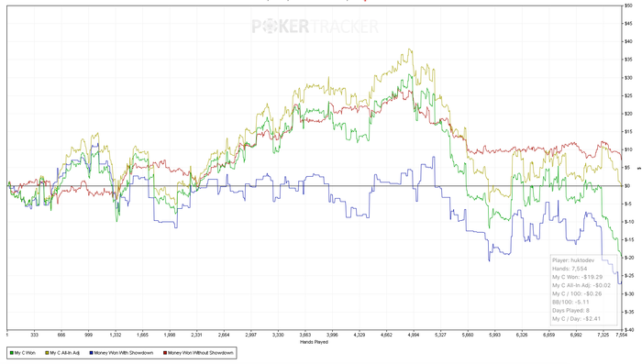The height and width of the screenshot is (364, 642).
Task: Click the 333 x-axis tick label
Action: click(35, 335)
